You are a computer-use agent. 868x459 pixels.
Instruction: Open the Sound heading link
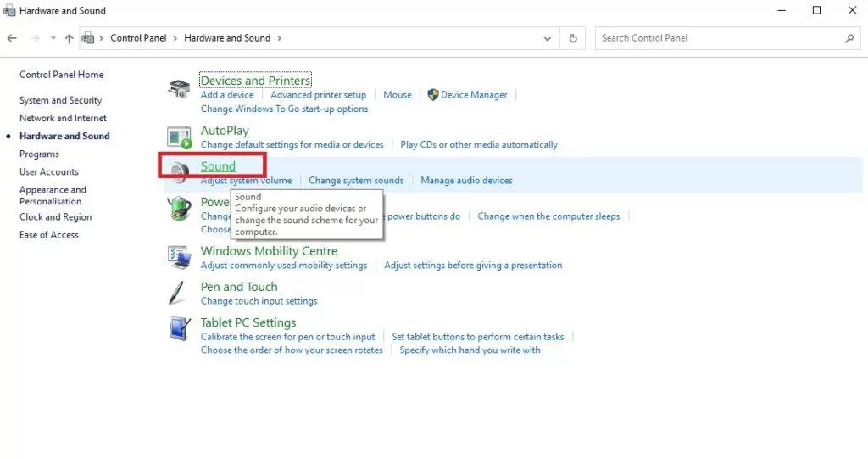click(x=218, y=166)
